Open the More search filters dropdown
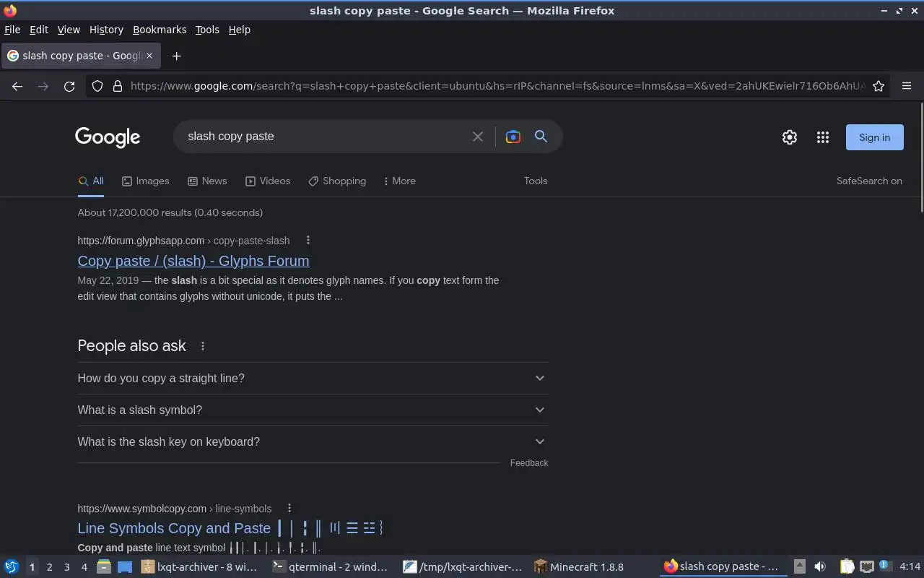 click(399, 181)
